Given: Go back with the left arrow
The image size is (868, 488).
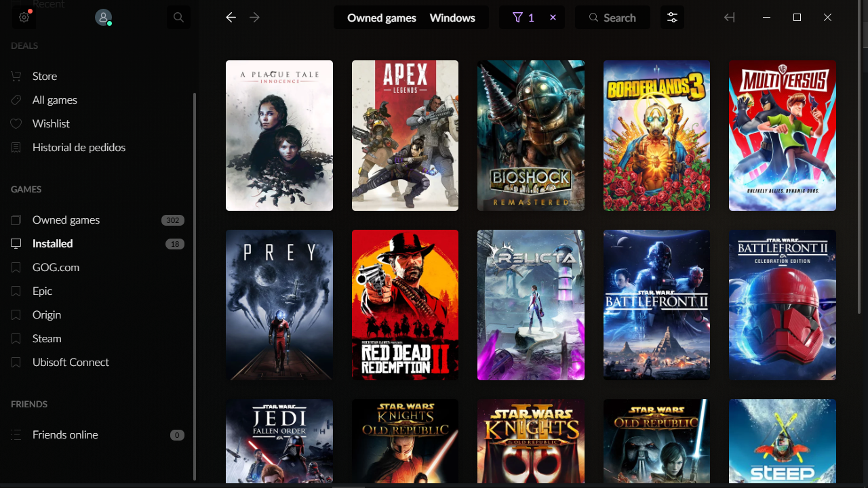Looking at the screenshot, I should tap(231, 18).
